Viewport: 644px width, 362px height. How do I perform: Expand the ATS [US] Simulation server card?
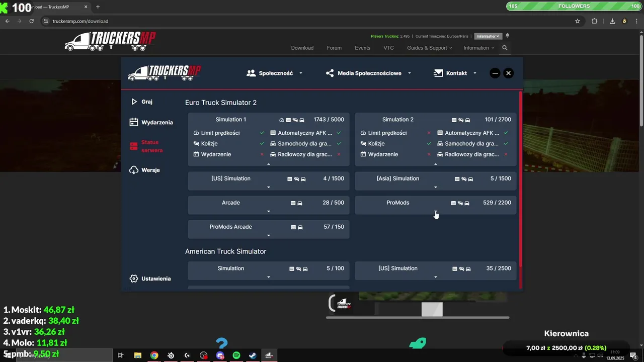click(x=436, y=278)
